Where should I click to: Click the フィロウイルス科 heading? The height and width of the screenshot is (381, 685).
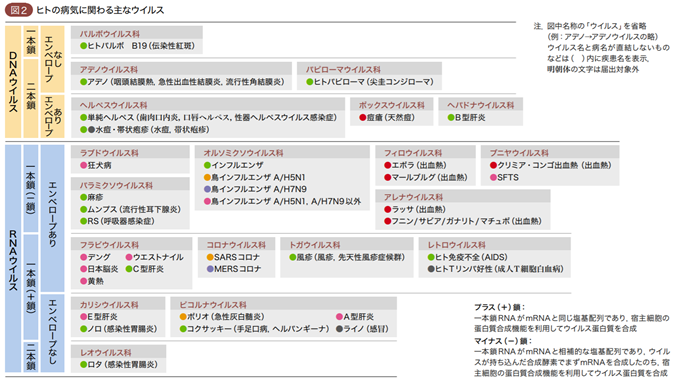[x=413, y=153]
